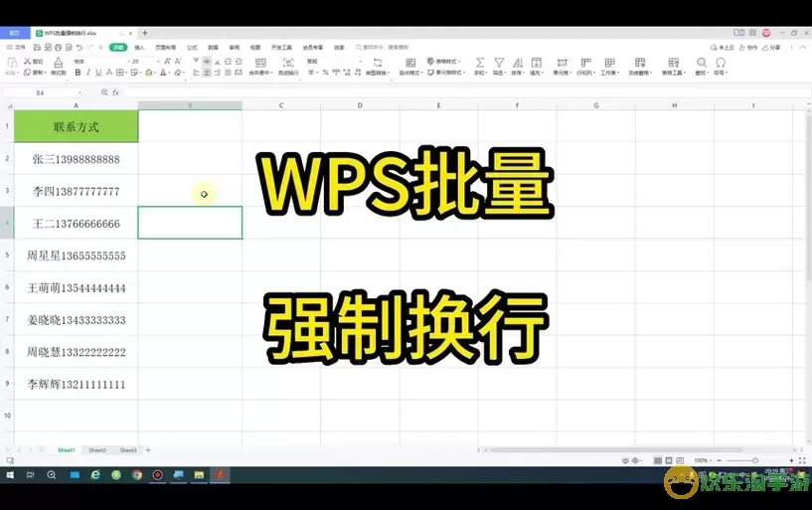Screen dimensions: 812x510
Task: Click the horizontal scrollbar of the sheet
Action: coord(616,450)
